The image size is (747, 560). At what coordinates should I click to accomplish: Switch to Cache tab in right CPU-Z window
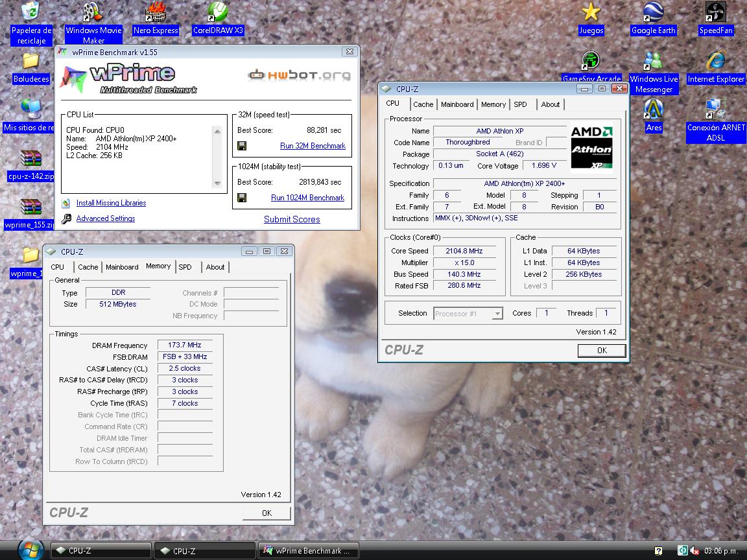click(423, 104)
